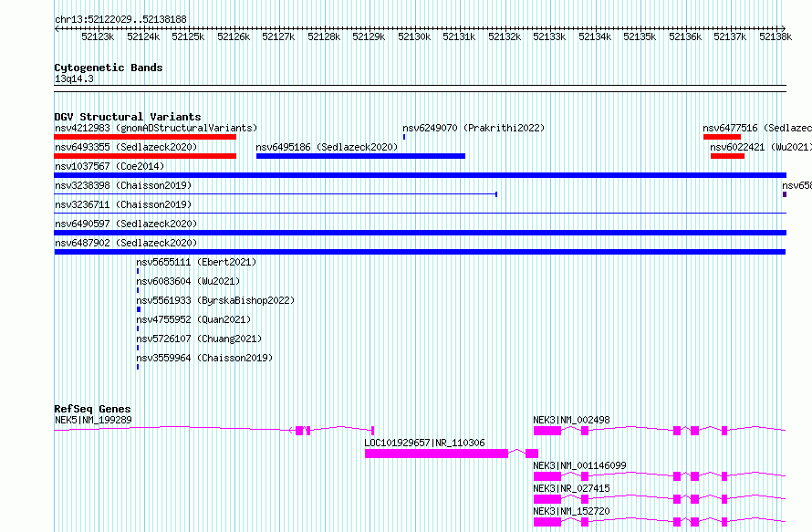812x532 pixels.
Task: Open the nsv6249070 (Prakrithi2022) variant label
Action: [x=474, y=128]
